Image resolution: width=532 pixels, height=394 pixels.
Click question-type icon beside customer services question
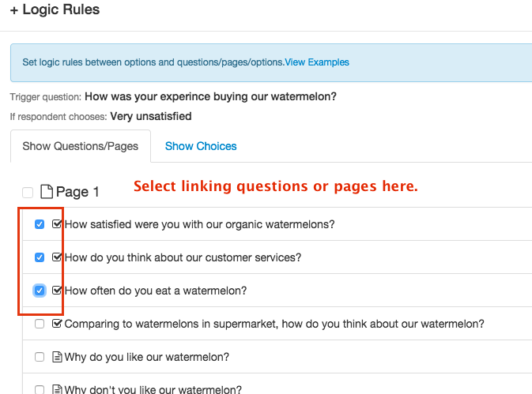pos(57,257)
